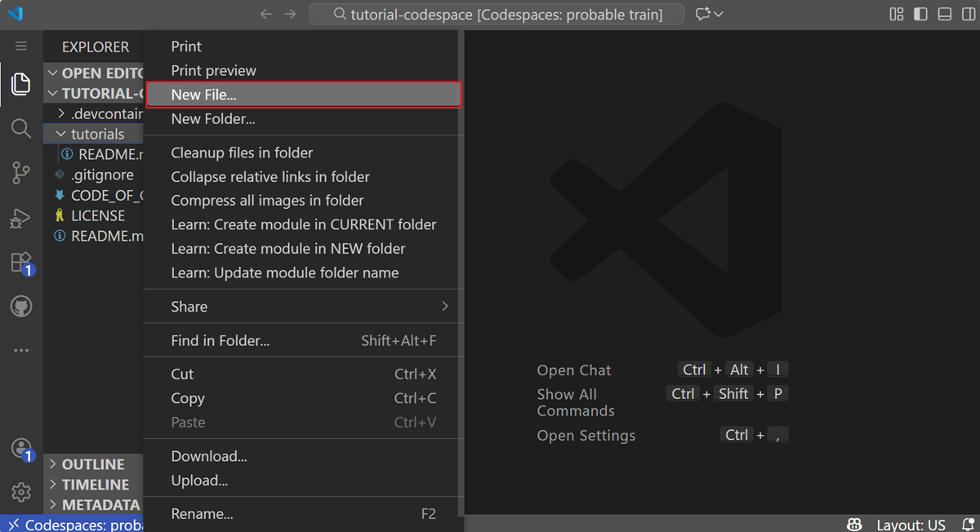Screen dimensions: 980x532
Task: Click the Manage settings gear icon
Action: pyautogui.click(x=21, y=491)
